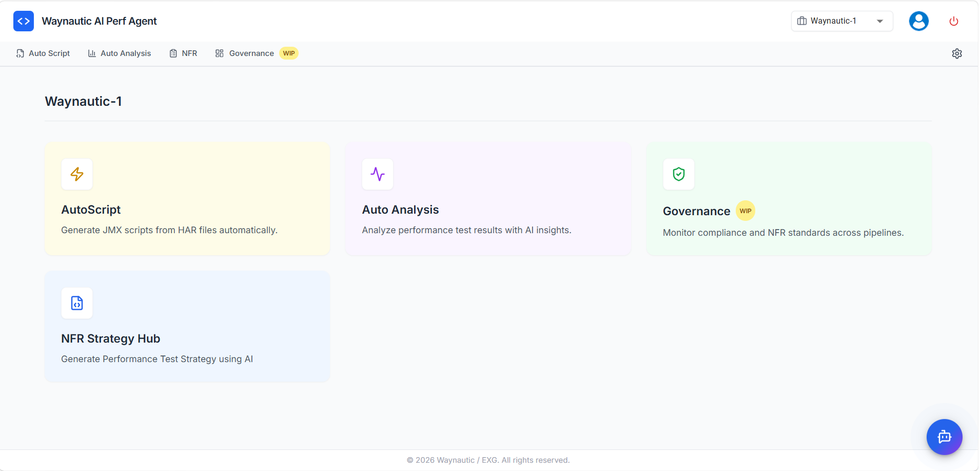Image resolution: width=980 pixels, height=471 pixels.
Task: Open the NFR menu item
Action: tap(183, 53)
